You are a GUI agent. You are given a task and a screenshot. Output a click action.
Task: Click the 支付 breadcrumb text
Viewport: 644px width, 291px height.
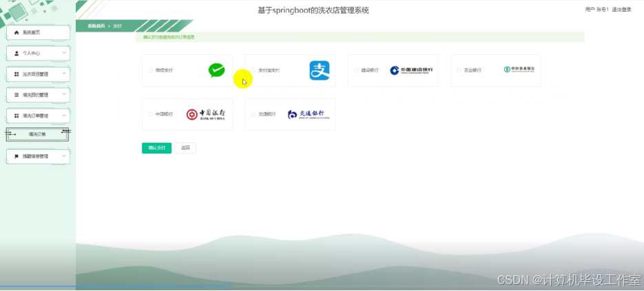click(118, 26)
